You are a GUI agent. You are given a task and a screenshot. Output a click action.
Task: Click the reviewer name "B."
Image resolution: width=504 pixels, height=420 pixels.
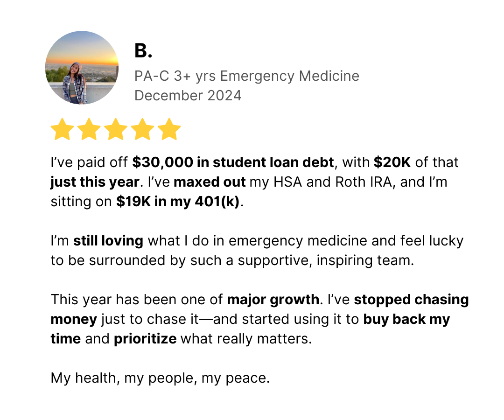143,51
